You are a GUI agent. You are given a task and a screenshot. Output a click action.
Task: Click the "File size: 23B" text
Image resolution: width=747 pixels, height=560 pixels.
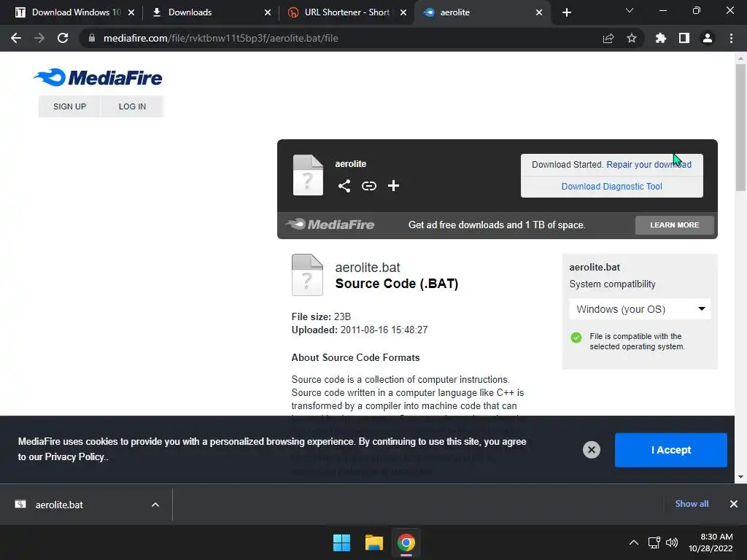tap(321, 316)
